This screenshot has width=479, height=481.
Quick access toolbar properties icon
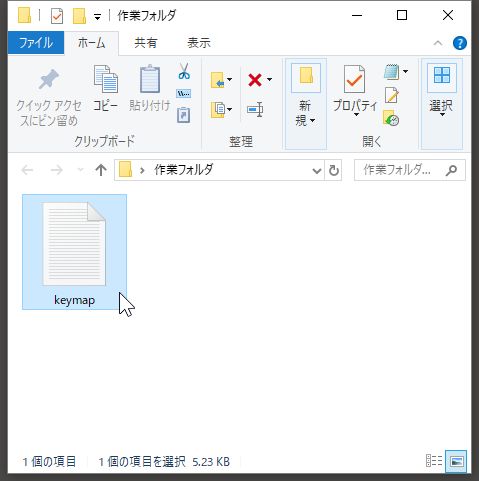point(57,16)
